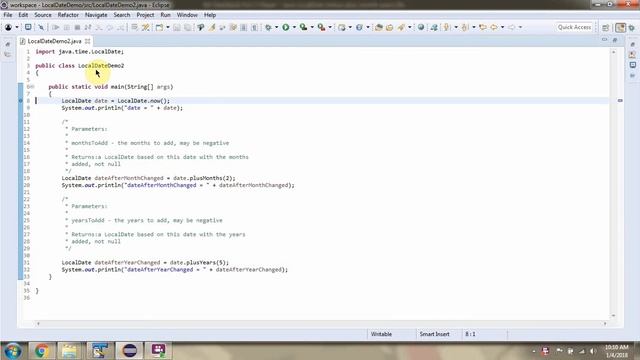Open the Refactor menu
The width and height of the screenshot is (640, 360).
68,15
